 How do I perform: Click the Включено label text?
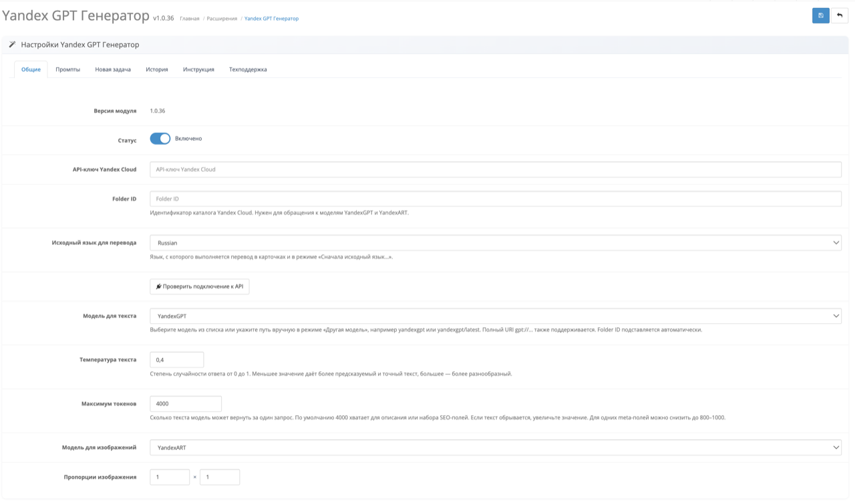[x=188, y=139]
